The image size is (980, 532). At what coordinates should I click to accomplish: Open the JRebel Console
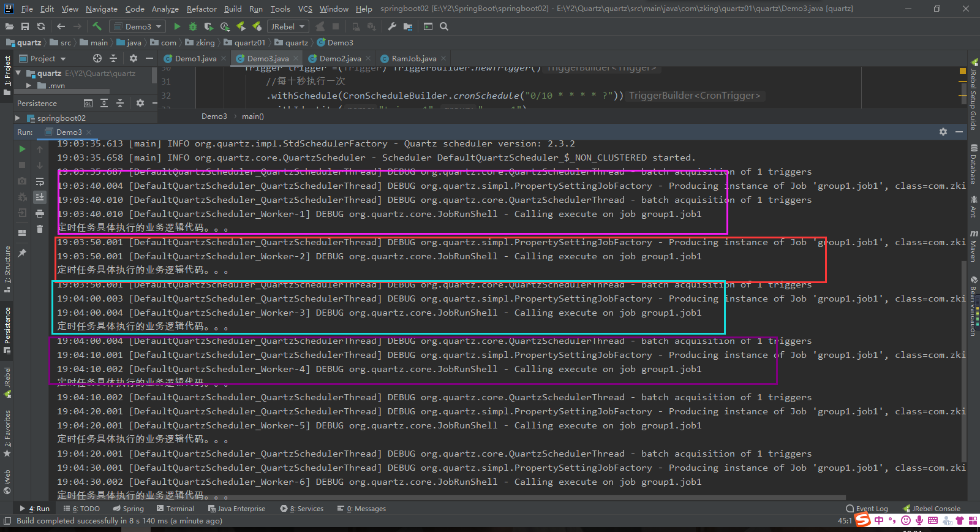click(932, 509)
